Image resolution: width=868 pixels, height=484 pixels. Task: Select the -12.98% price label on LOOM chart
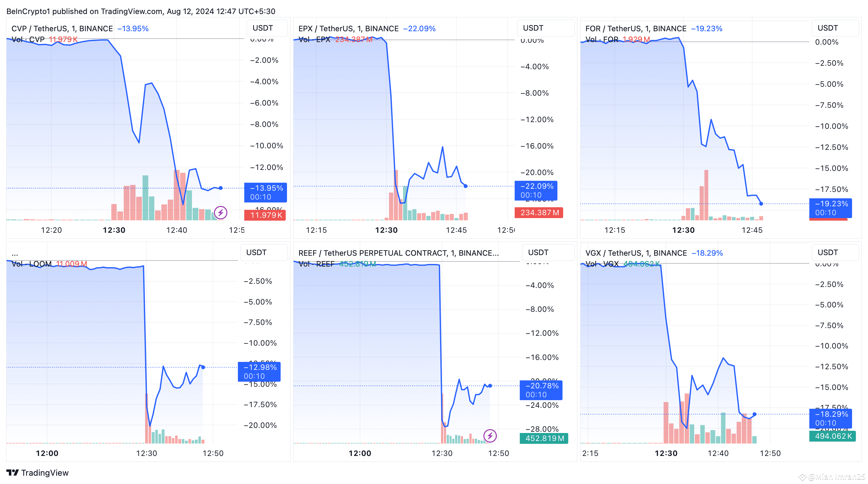pyautogui.click(x=260, y=367)
